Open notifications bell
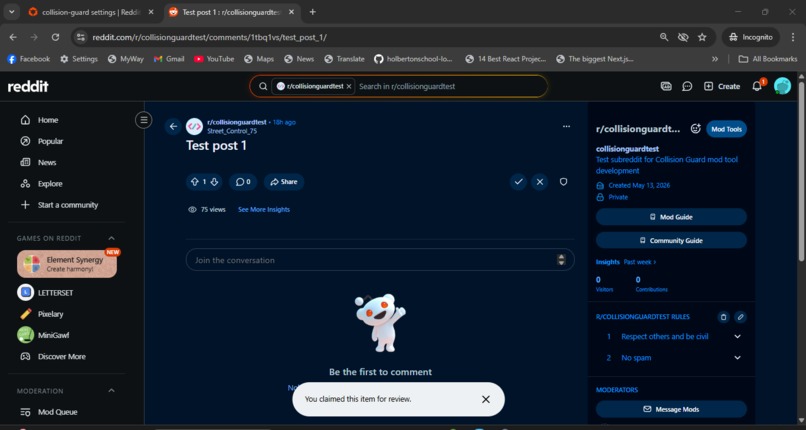 (757, 86)
